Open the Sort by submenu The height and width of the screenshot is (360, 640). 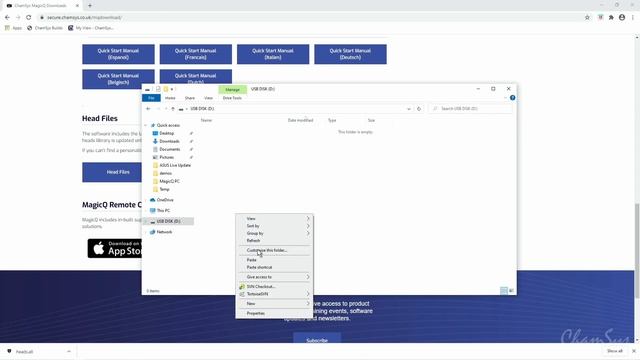[x=274, y=226]
